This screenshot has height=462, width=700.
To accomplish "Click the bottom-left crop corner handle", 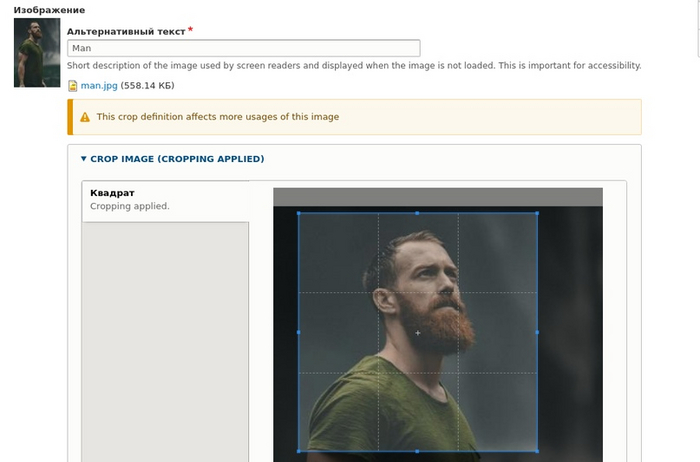I will [x=299, y=451].
